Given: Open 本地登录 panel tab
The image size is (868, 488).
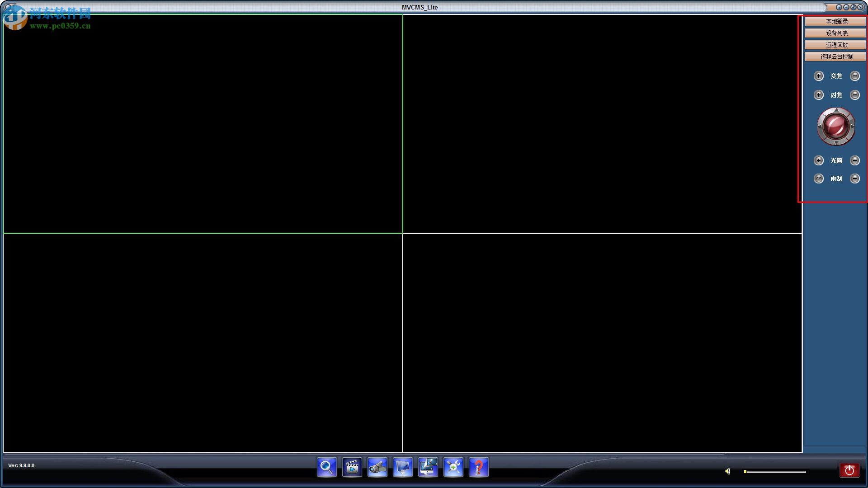Looking at the screenshot, I should pyautogui.click(x=835, y=21).
